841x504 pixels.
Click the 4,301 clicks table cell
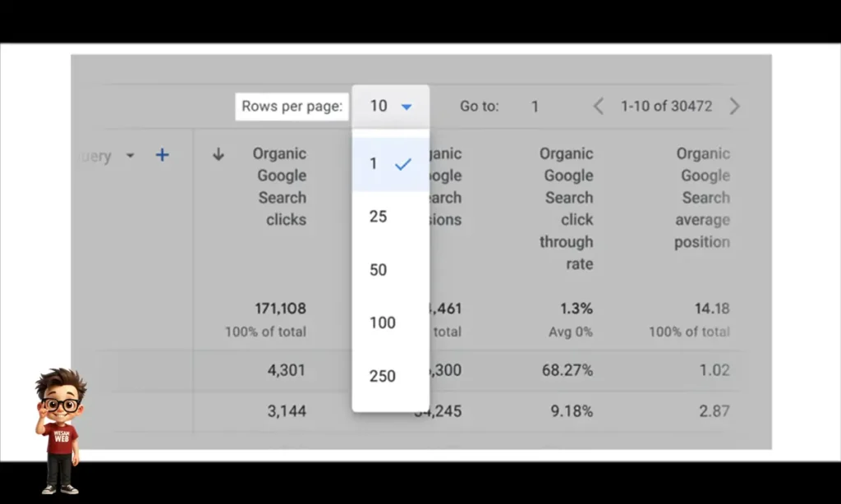(286, 370)
